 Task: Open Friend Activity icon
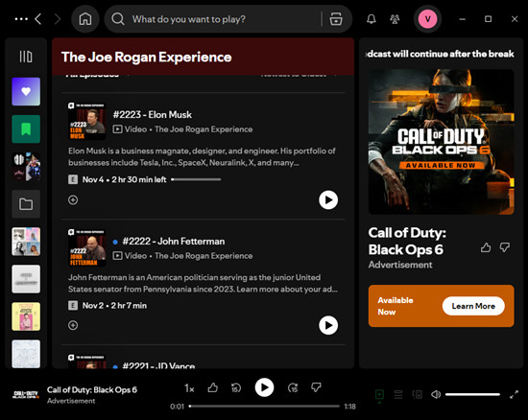click(395, 19)
